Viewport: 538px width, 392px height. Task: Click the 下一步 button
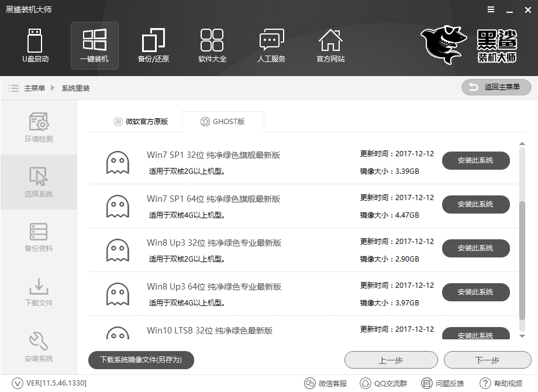(488, 360)
